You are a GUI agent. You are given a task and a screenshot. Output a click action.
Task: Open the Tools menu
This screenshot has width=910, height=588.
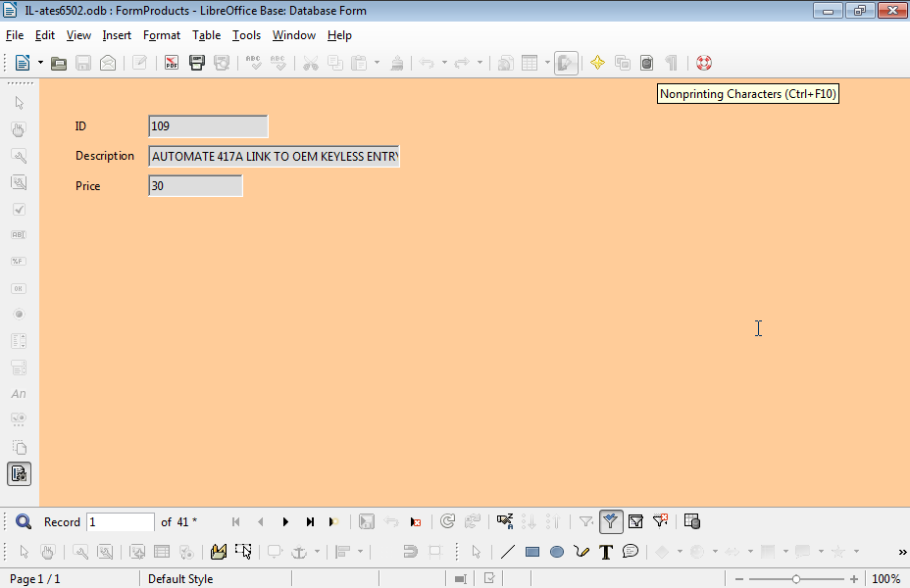pos(246,35)
